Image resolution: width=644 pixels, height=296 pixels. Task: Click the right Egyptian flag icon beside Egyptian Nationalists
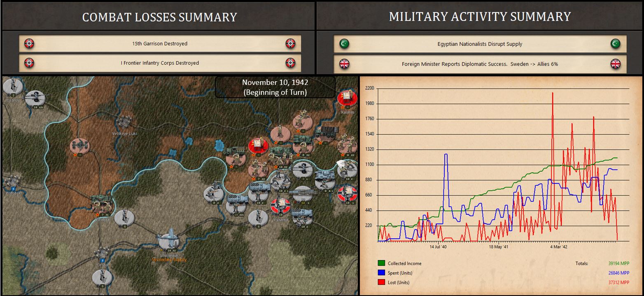tap(616, 44)
